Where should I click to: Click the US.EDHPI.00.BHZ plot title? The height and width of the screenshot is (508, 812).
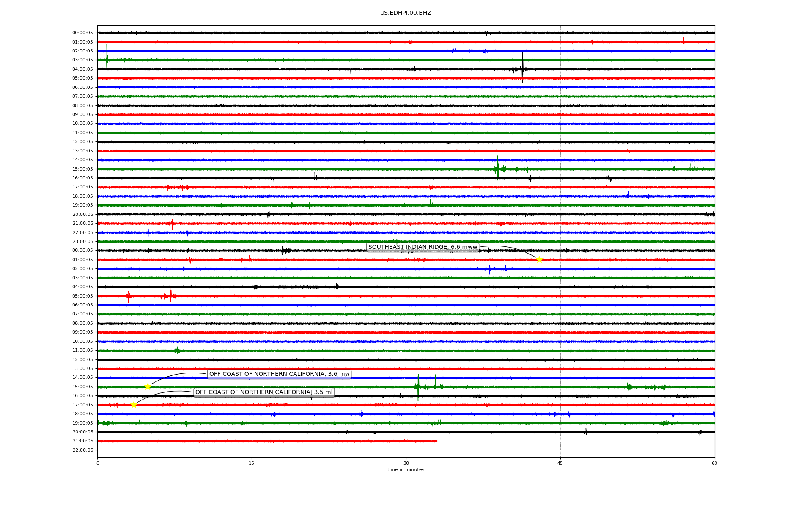click(406, 13)
